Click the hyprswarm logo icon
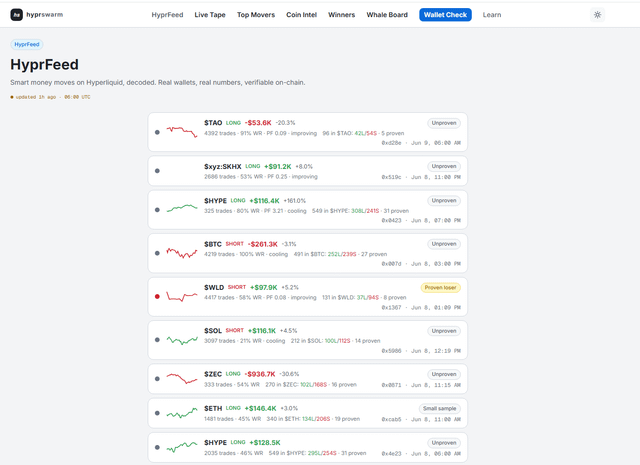This screenshot has height=465, width=640. coord(16,15)
